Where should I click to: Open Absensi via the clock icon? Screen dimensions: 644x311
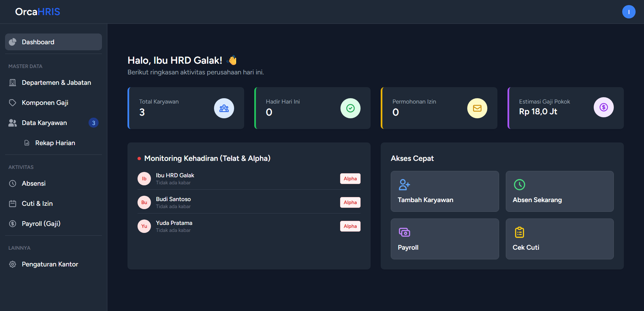click(12, 183)
